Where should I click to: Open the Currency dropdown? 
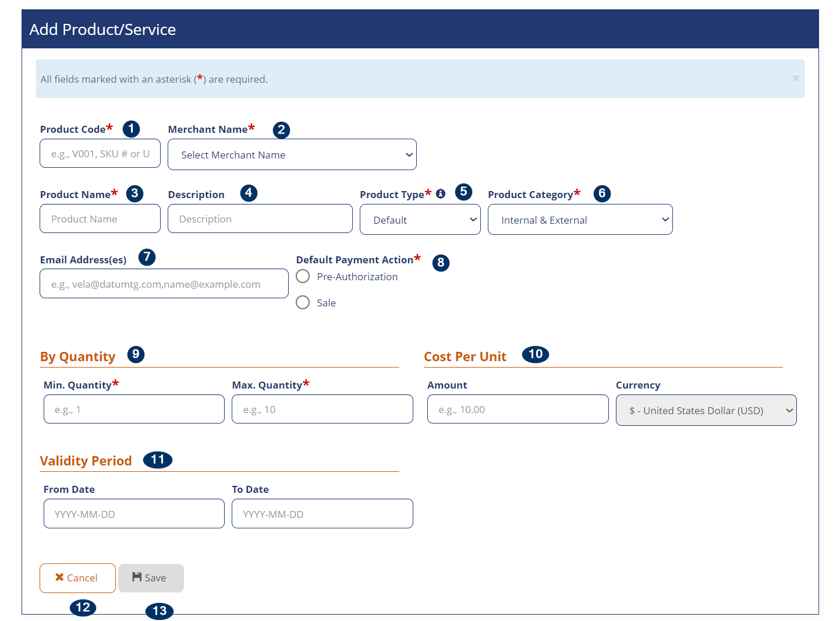[x=706, y=411]
